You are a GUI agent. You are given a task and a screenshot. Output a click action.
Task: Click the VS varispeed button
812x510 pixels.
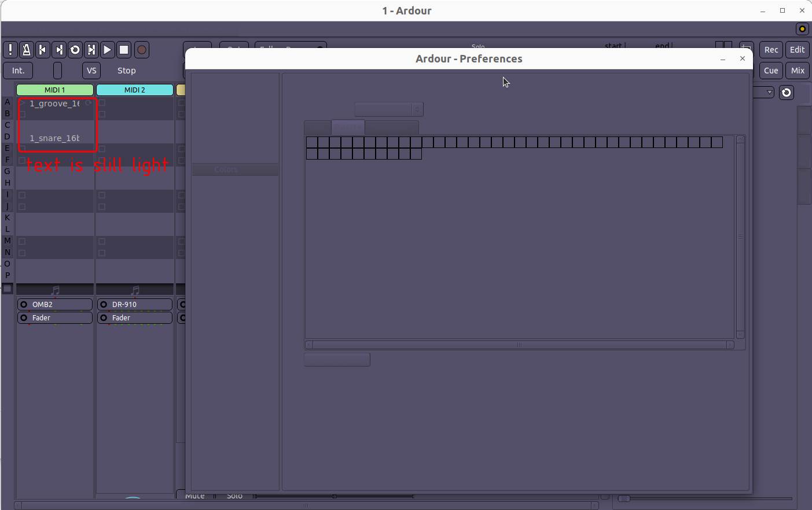point(91,71)
